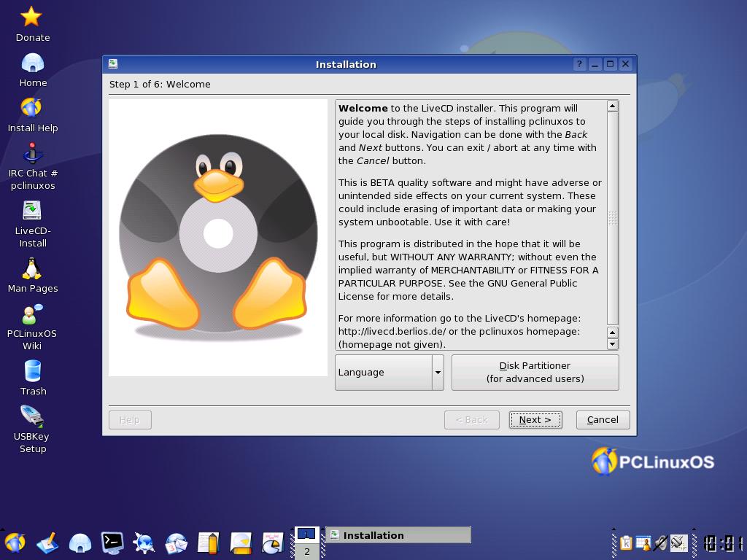The height and width of the screenshot is (560, 747).
Task: Click the Installation window title-bar menu icon
Action: [x=113, y=64]
